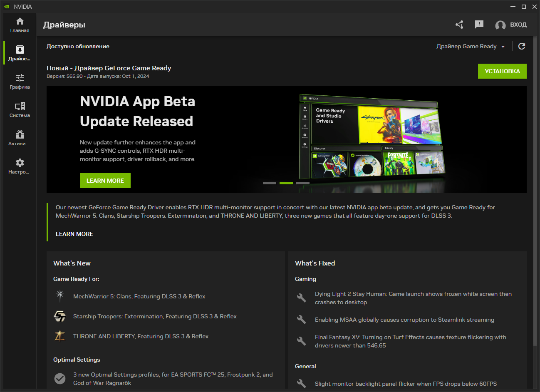The width and height of the screenshot is (540, 392).
Task: Click the share icon in the header
Action: pyautogui.click(x=459, y=25)
